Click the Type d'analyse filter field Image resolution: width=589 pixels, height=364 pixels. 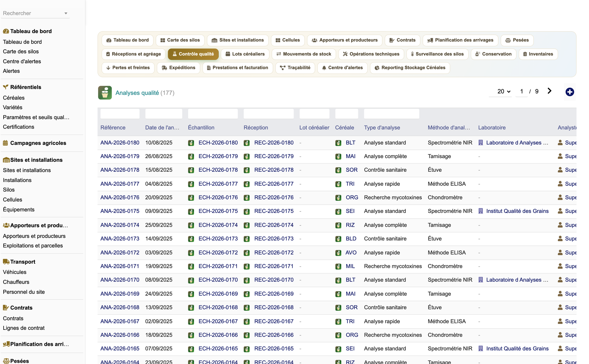(x=392, y=114)
